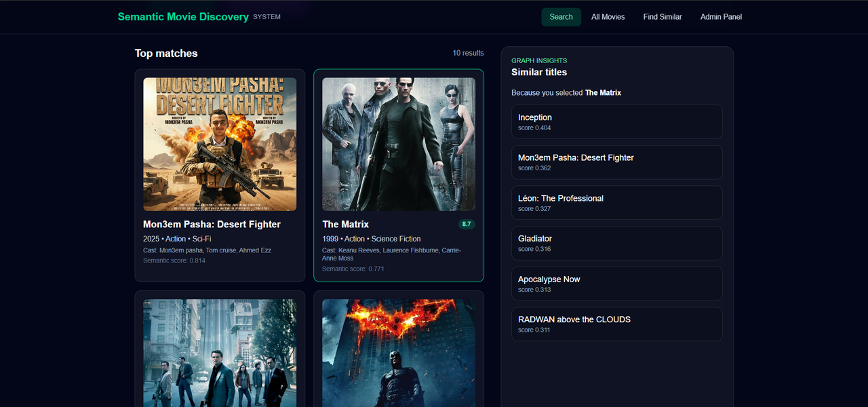Click Semantic score: 0.771 text
Viewport: 868px width, 407px height.
tap(353, 269)
